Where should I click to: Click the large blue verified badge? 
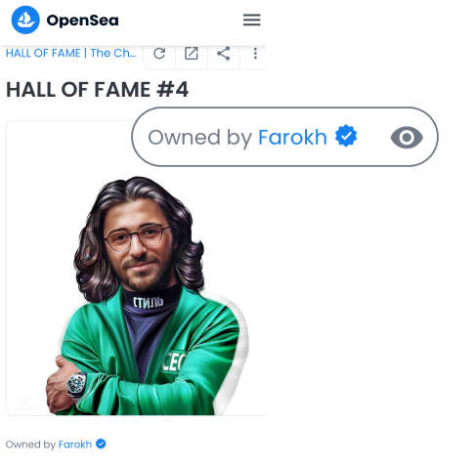(x=346, y=136)
